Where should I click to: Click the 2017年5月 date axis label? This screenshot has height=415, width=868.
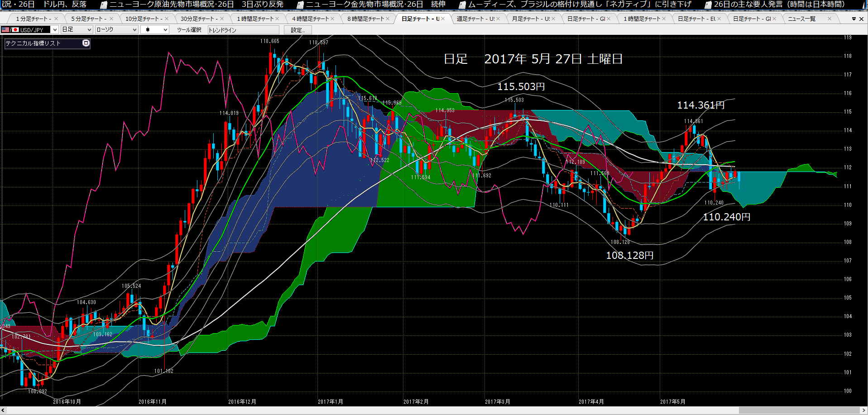coord(673,402)
